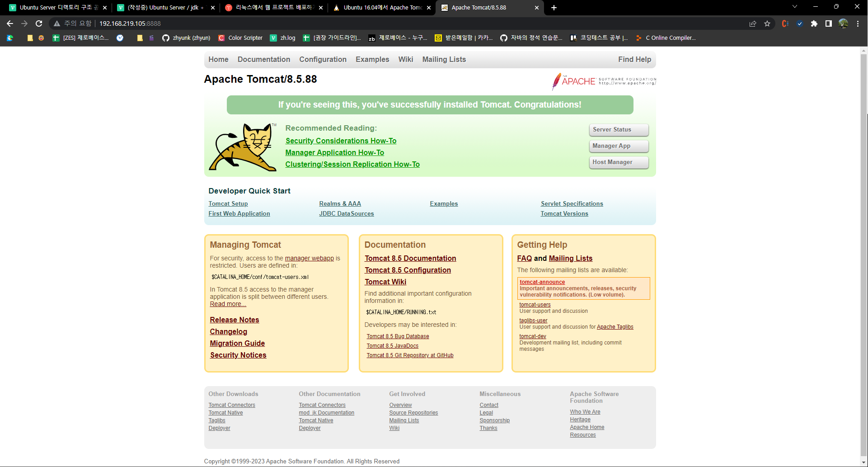Viewport: 868px width, 467px height.
Task: Open the Host Manager button
Action: click(619, 162)
